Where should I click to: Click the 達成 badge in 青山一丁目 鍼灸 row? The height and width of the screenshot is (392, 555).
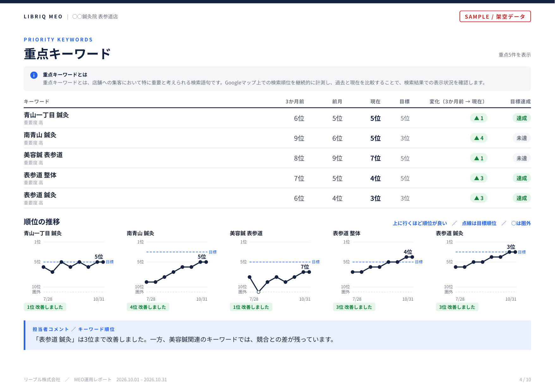coord(521,118)
